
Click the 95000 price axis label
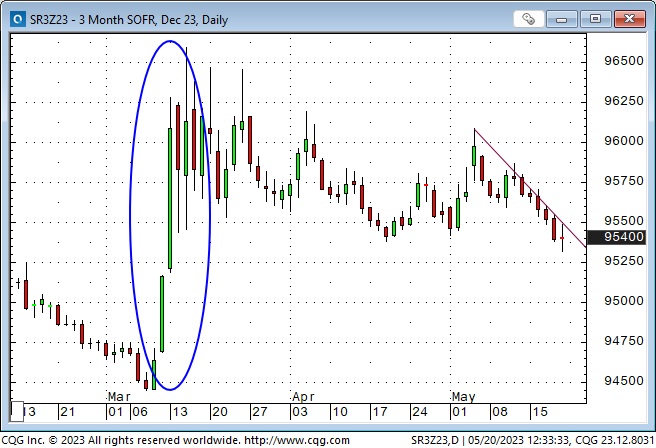[624, 301]
